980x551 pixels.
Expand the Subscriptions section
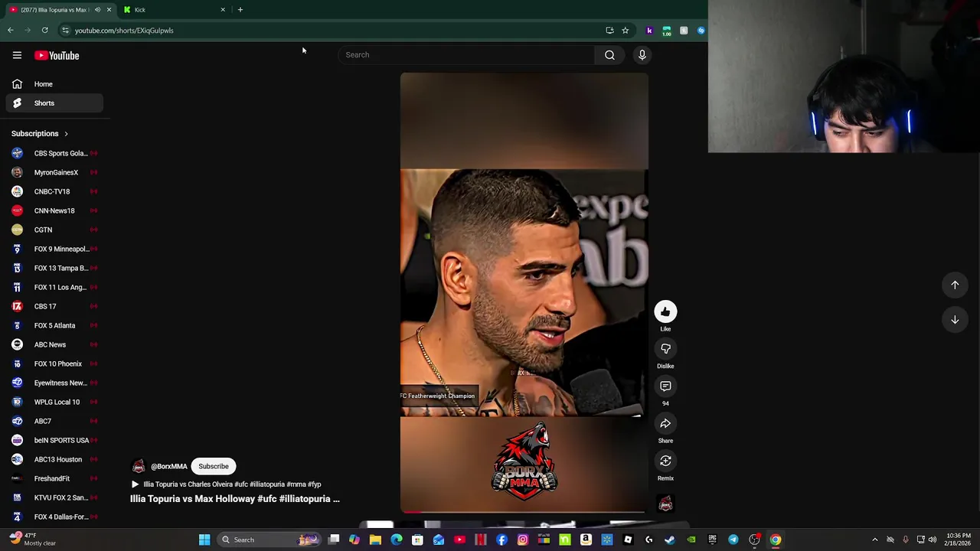click(x=40, y=134)
